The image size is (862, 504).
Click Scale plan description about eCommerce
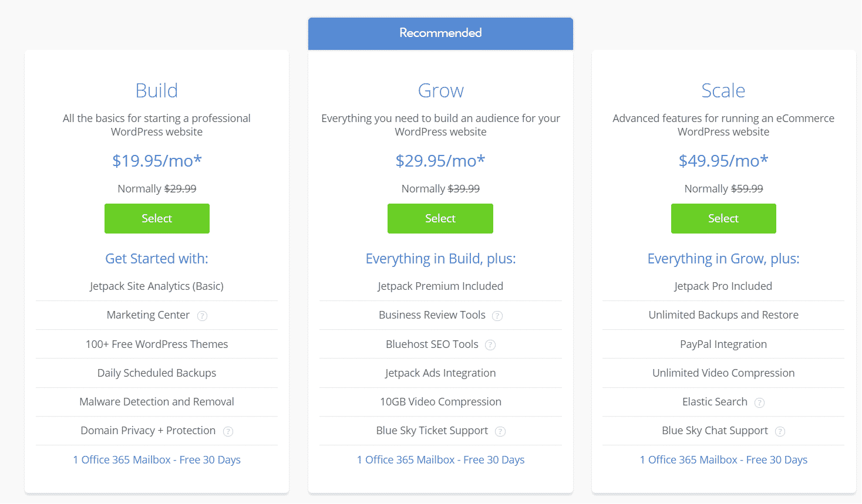[x=723, y=125]
